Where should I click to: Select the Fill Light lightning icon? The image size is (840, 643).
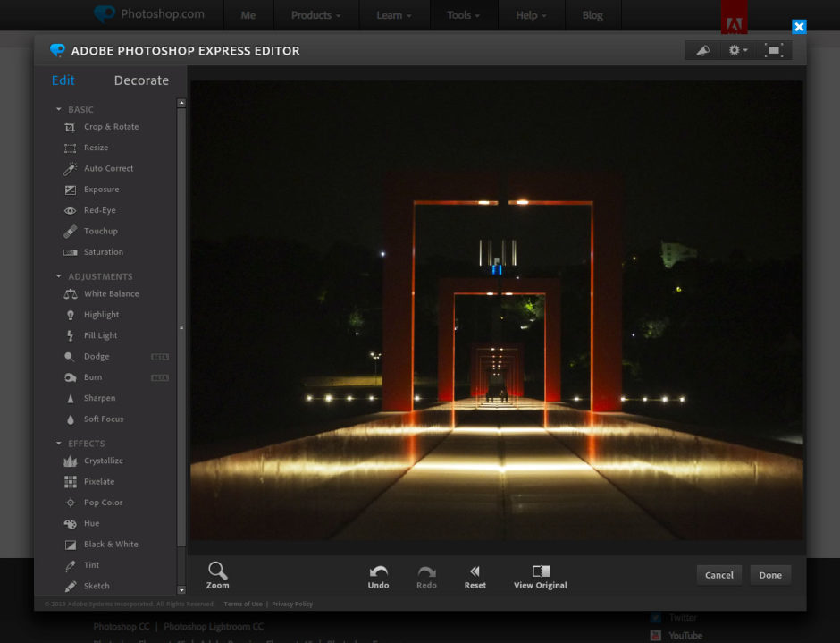pos(71,335)
